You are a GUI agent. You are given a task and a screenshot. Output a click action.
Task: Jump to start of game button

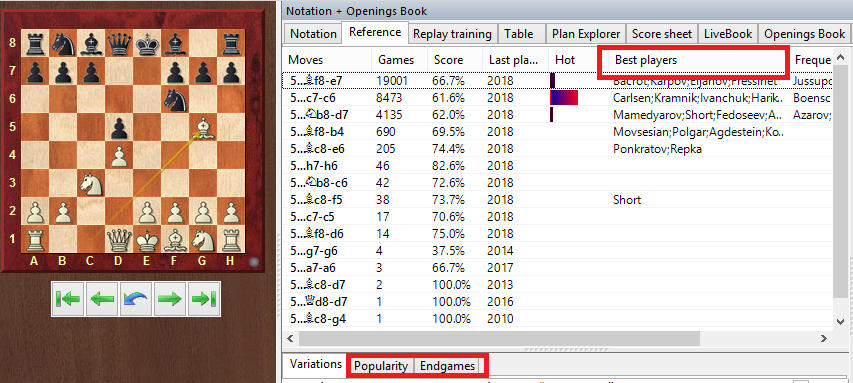[68, 299]
